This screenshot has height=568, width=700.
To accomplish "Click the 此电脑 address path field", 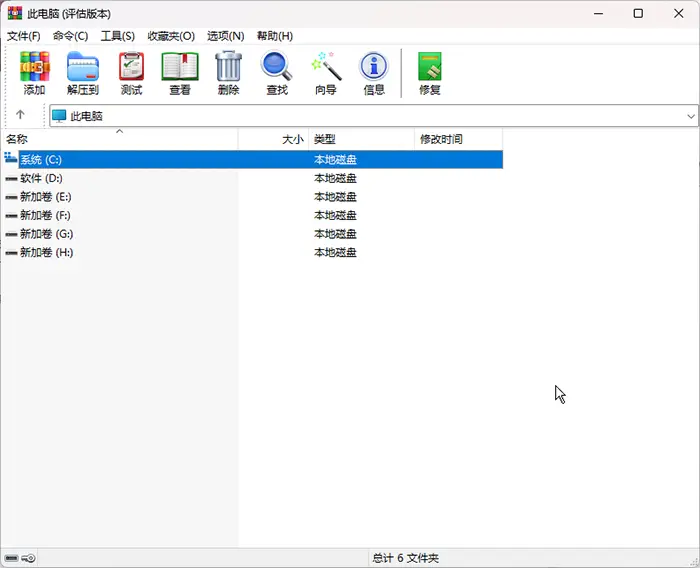I will tap(374, 116).
